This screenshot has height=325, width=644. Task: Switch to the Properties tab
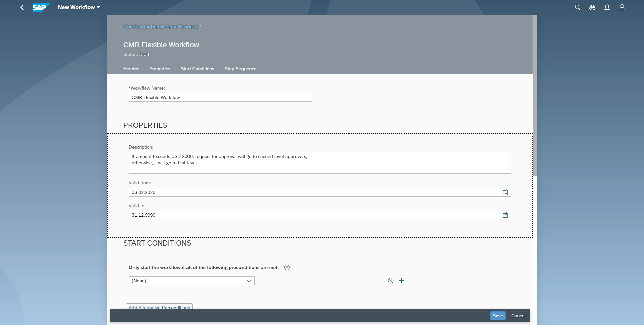point(160,69)
